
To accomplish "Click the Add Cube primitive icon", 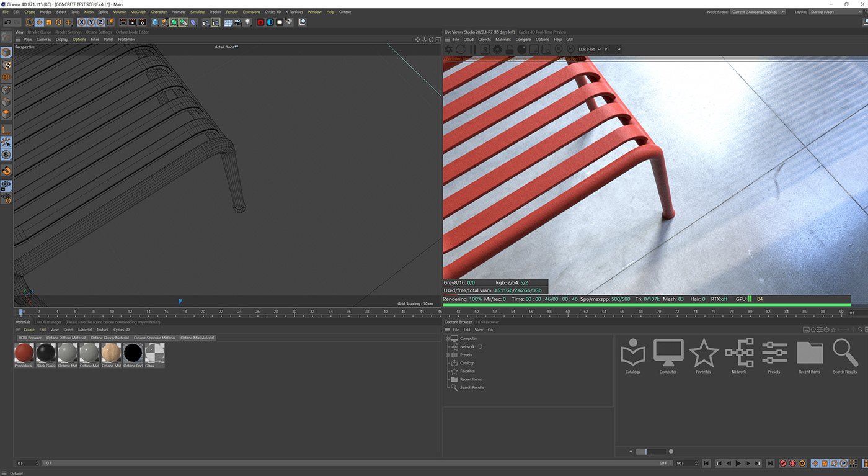I will point(155,22).
